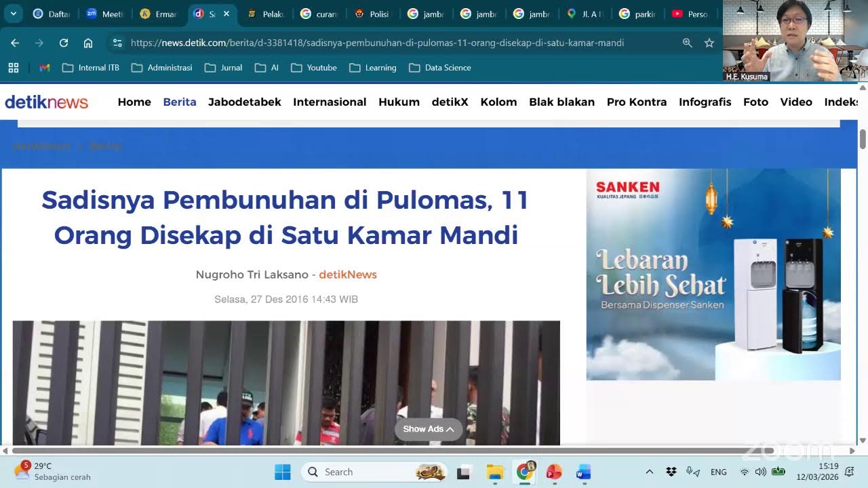This screenshot has height=488, width=868.
Task: Open PowerPoint from the taskbar
Action: pos(554,472)
